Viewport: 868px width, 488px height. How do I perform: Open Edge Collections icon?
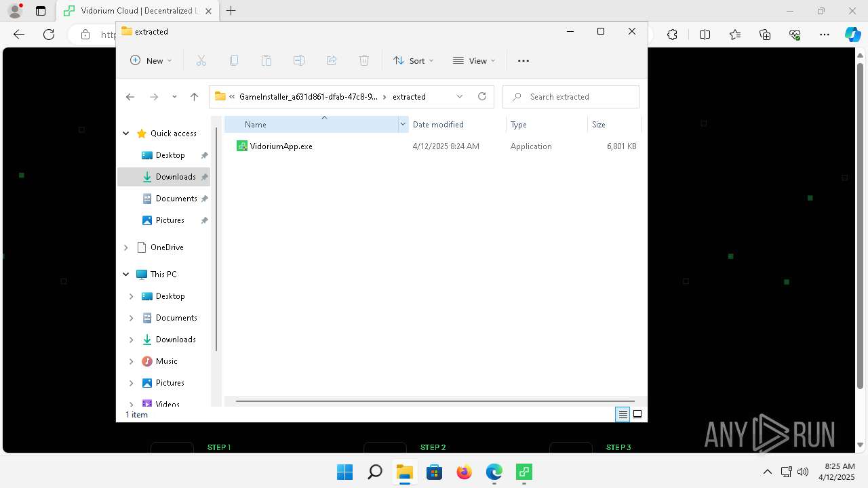pyautogui.click(x=765, y=35)
